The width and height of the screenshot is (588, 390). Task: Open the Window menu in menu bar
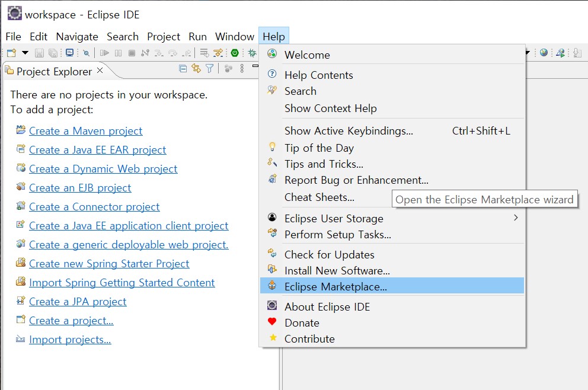pos(234,36)
